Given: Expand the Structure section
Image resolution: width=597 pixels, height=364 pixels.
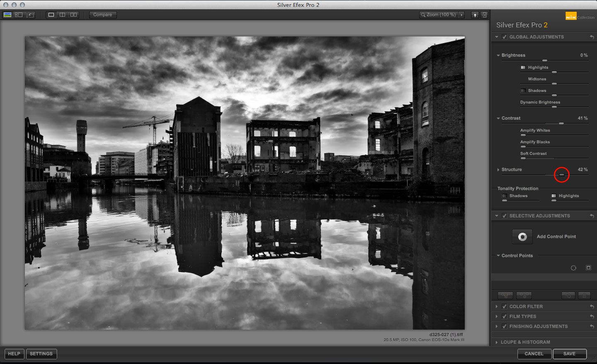Looking at the screenshot, I should click(498, 169).
